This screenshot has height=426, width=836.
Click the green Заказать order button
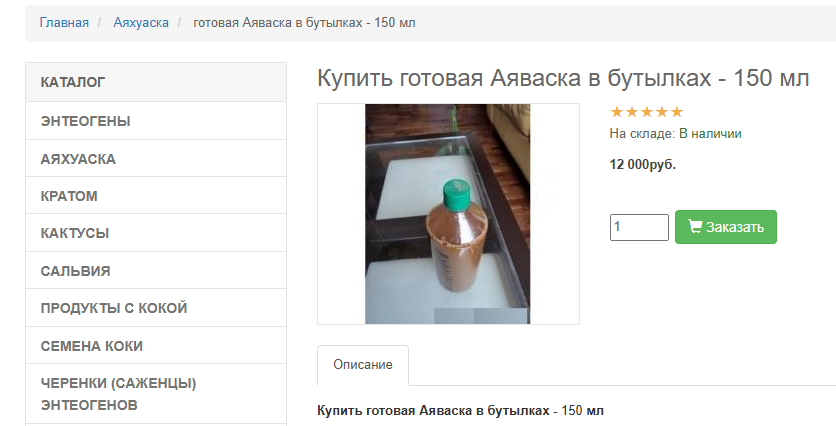[726, 227]
